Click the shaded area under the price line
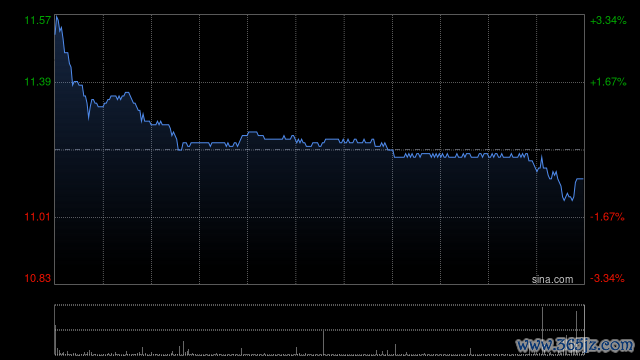 tap(286, 212)
